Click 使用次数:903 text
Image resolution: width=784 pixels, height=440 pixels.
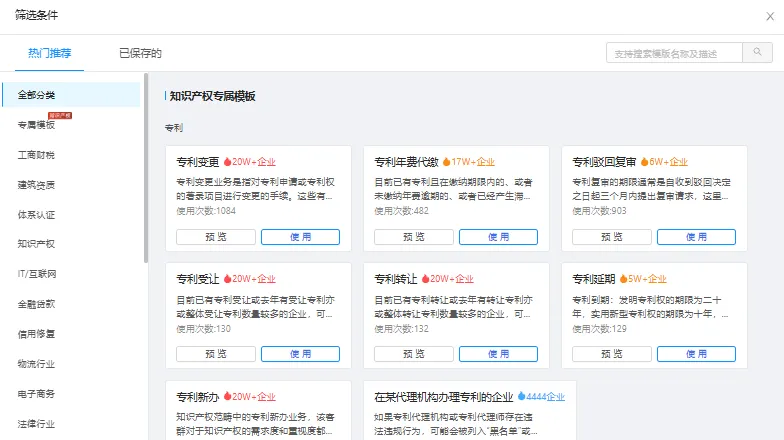pyautogui.click(x=600, y=211)
